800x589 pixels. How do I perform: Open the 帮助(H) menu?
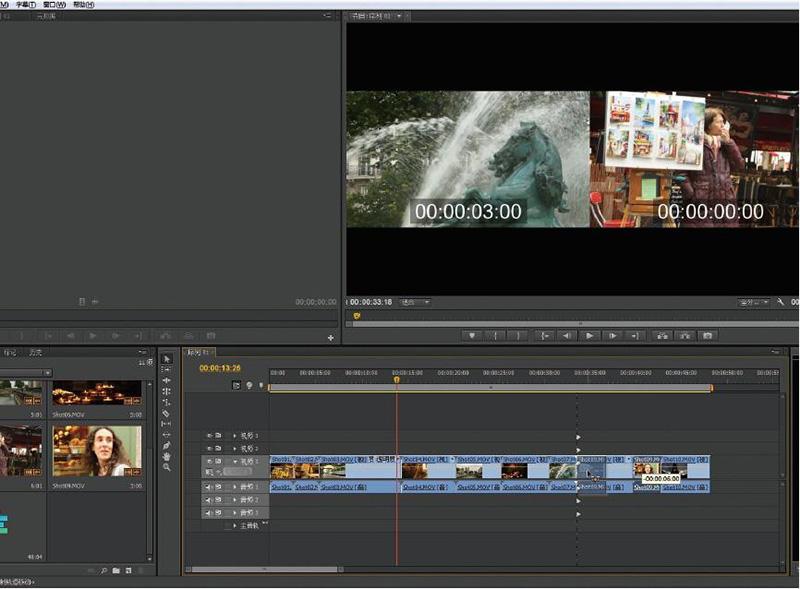click(83, 5)
